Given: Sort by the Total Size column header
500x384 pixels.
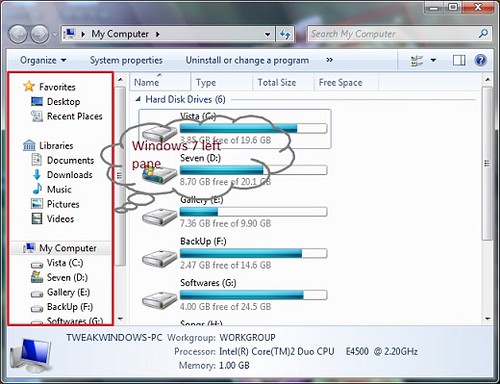Looking at the screenshot, I should coord(283,82).
